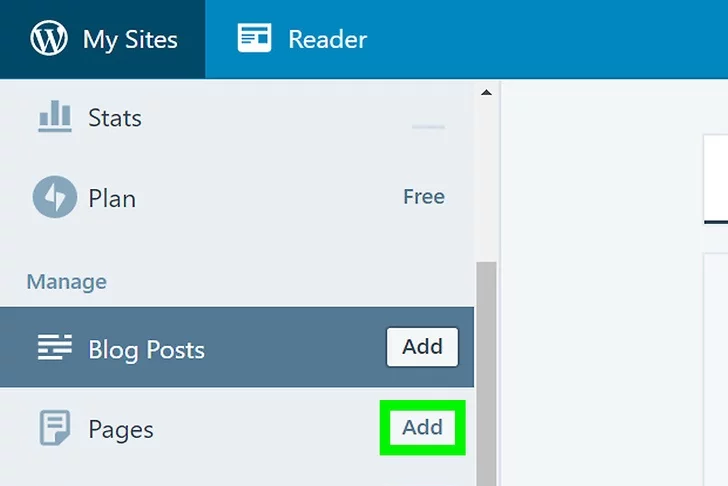Open the Blog Posts menu label

coord(146,350)
